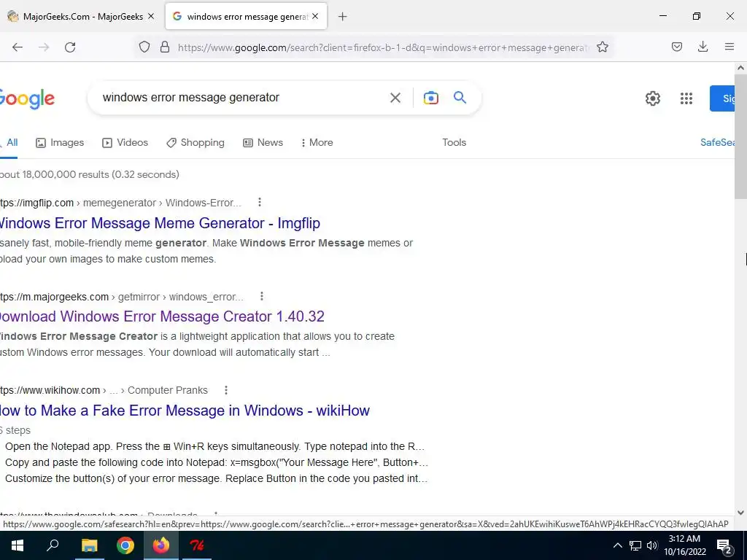Clear the Google search box text
The image size is (747, 560).
click(395, 98)
